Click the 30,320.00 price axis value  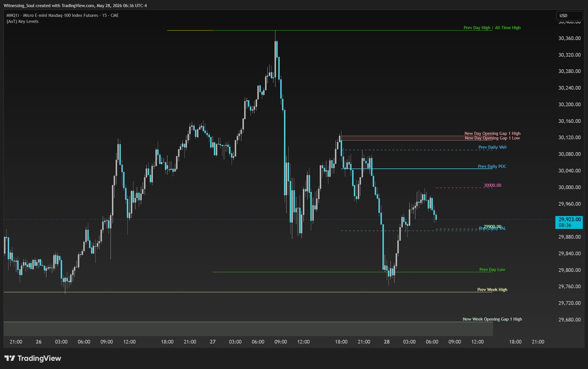pos(570,55)
